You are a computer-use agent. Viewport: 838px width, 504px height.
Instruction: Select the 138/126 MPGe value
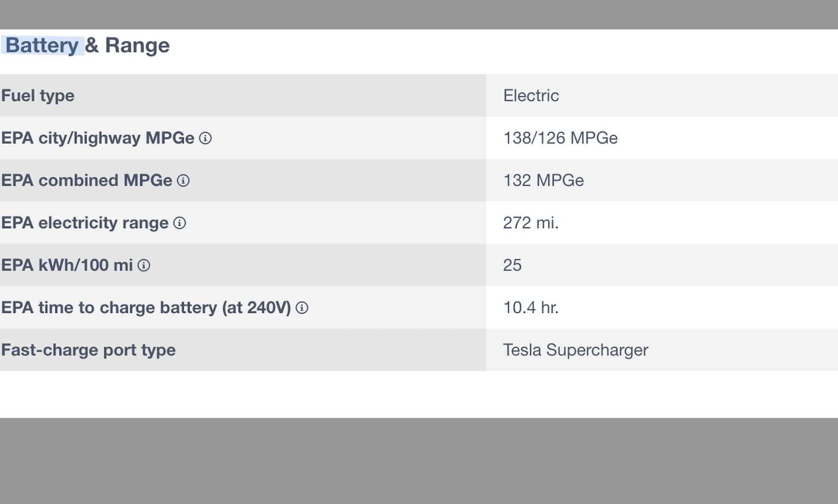point(560,138)
